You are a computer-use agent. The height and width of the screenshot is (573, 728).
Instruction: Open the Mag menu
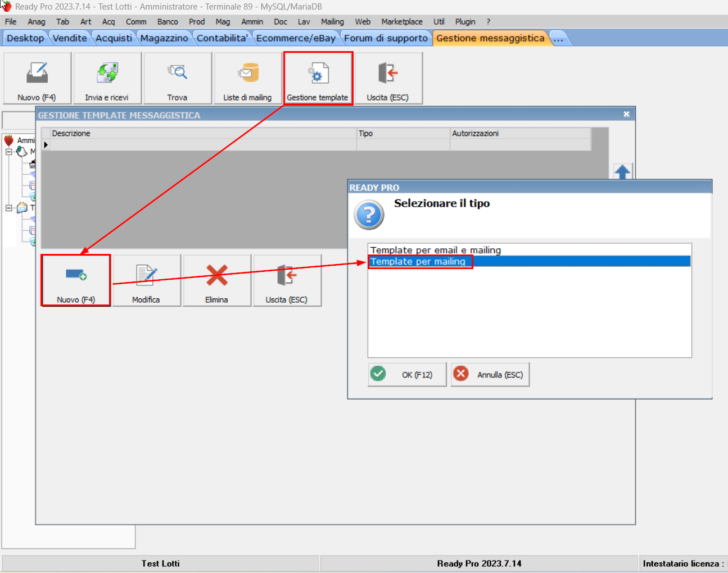click(x=223, y=22)
